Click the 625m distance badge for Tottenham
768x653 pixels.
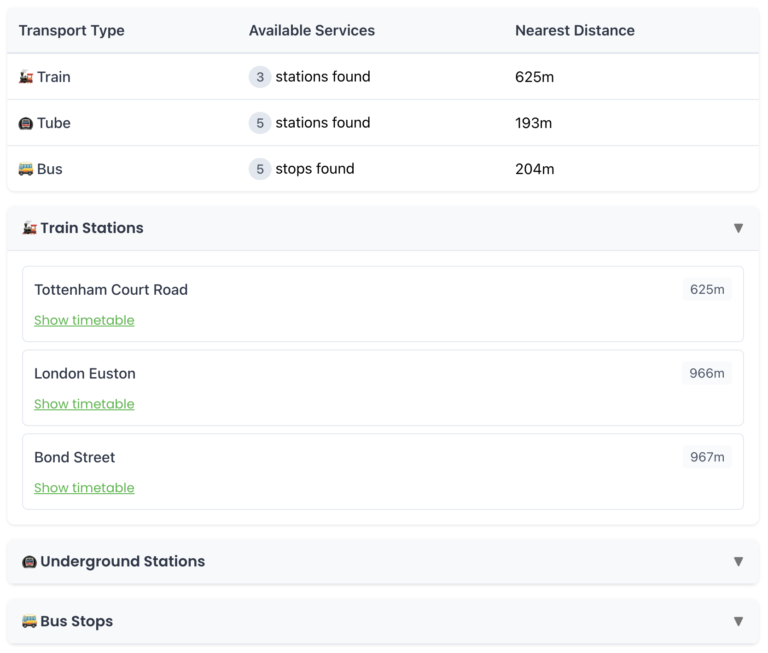tap(707, 290)
